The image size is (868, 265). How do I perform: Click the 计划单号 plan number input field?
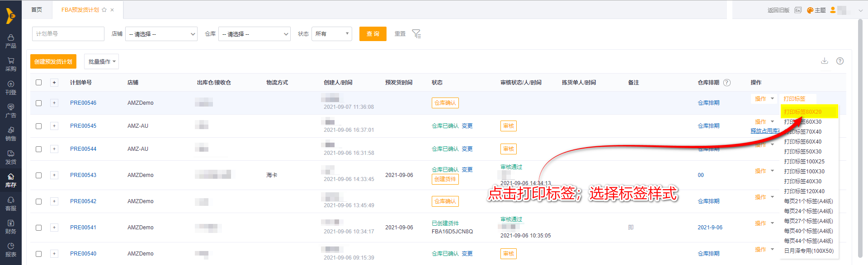(68, 34)
